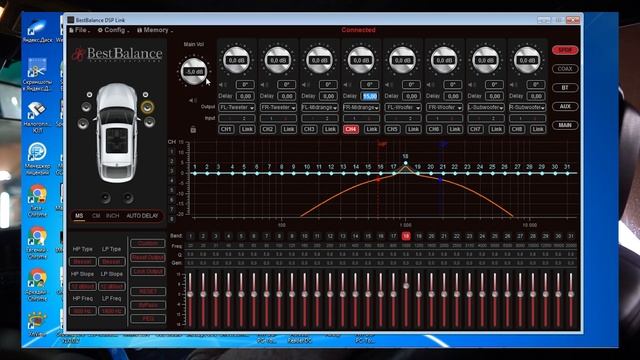The image size is (640, 360).
Task: Mute the FR-Midrange channel with its speaker icon
Action: pyautogui.click(x=348, y=85)
